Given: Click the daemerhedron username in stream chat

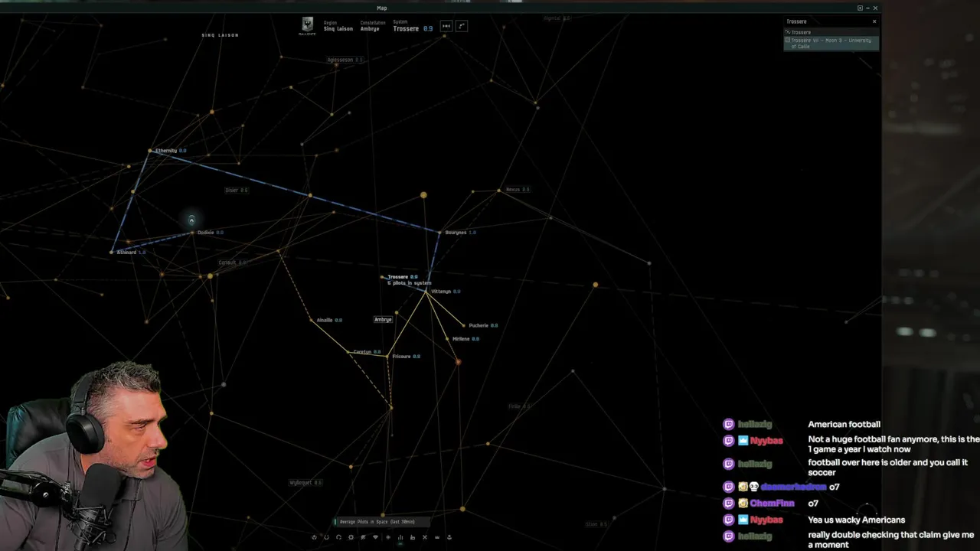Looking at the screenshot, I should coord(793,487).
